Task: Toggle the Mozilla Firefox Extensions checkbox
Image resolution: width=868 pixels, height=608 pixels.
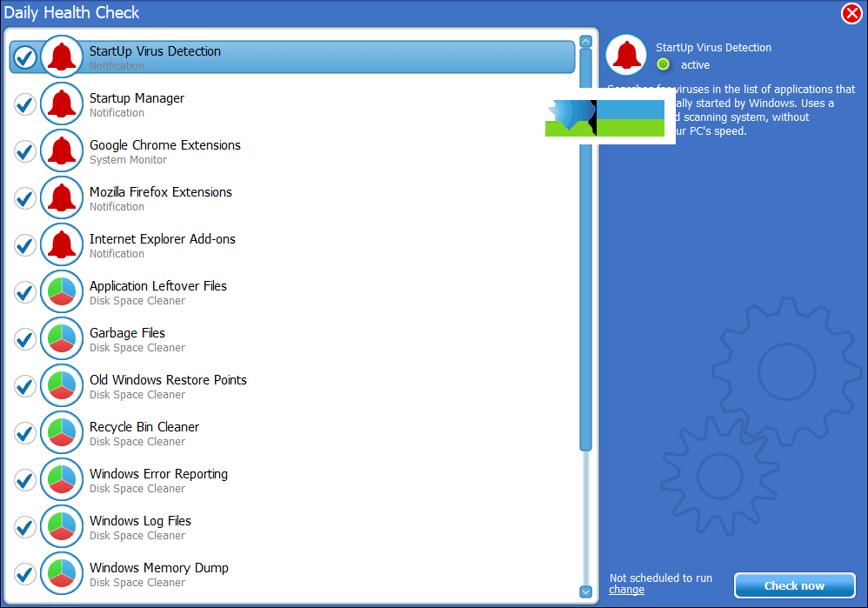Action: click(25, 198)
